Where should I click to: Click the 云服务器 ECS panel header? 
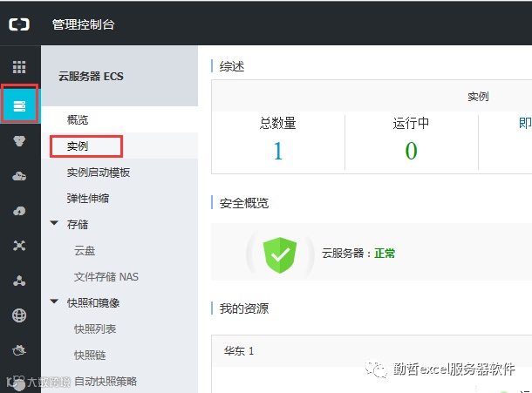click(119, 76)
